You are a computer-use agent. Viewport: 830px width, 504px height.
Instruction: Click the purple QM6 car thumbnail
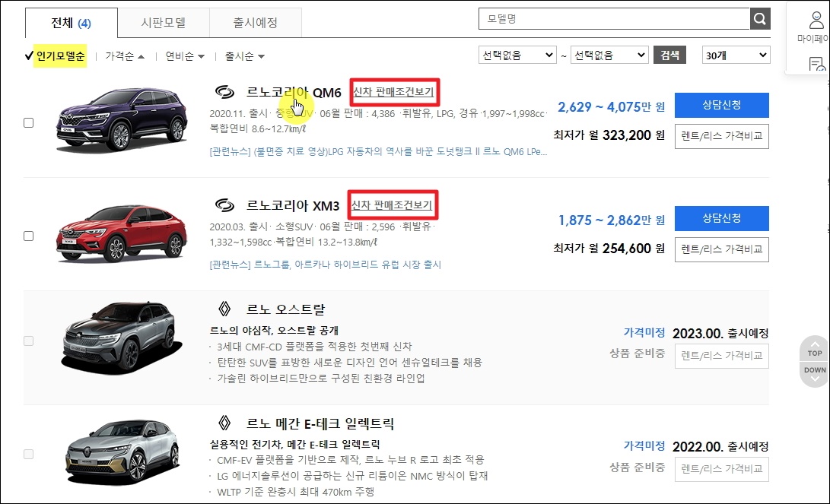122,119
